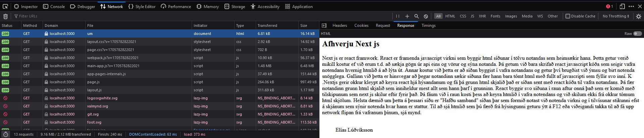Select the All filter button
The image size is (644, 138).
[x=438, y=16]
